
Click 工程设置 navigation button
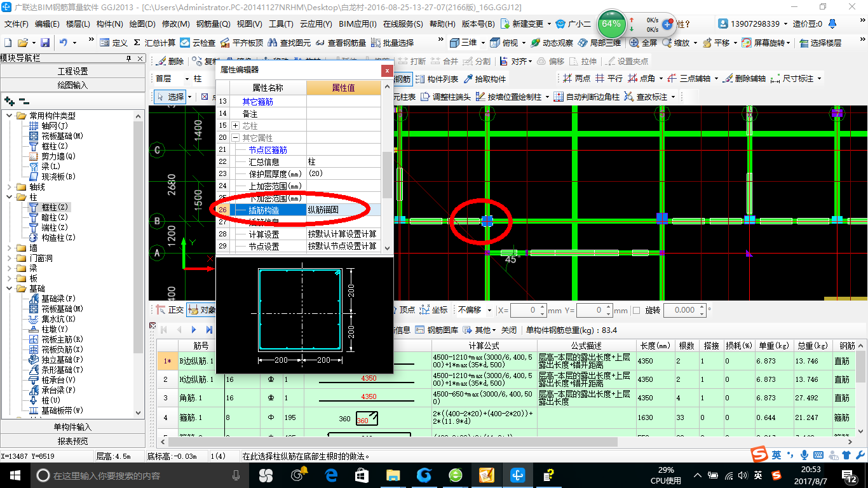pyautogui.click(x=72, y=71)
